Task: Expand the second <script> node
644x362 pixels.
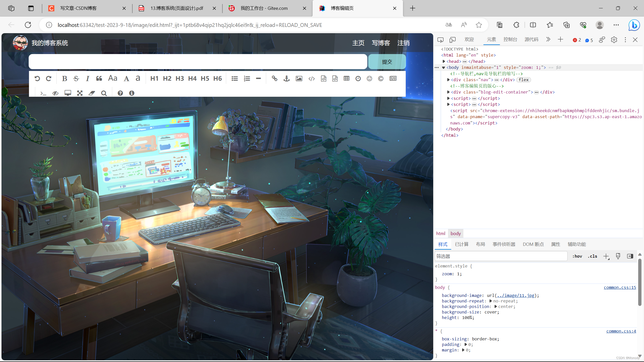Action: click(448, 104)
